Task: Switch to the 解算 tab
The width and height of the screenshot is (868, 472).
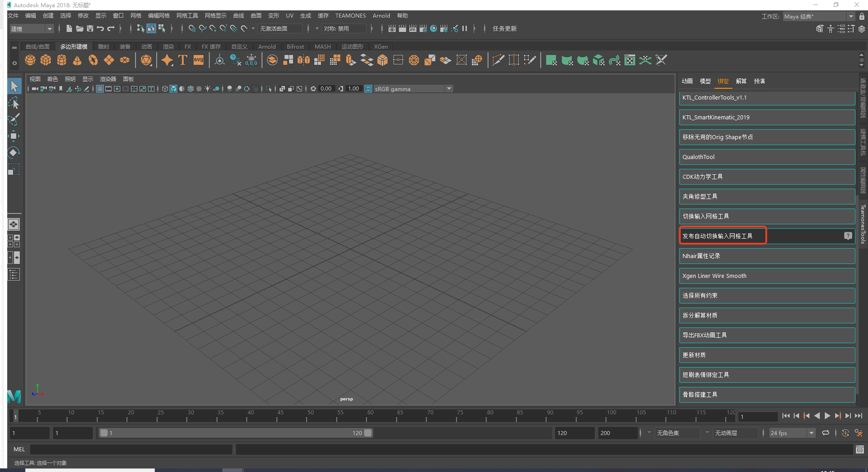Action: click(x=741, y=81)
